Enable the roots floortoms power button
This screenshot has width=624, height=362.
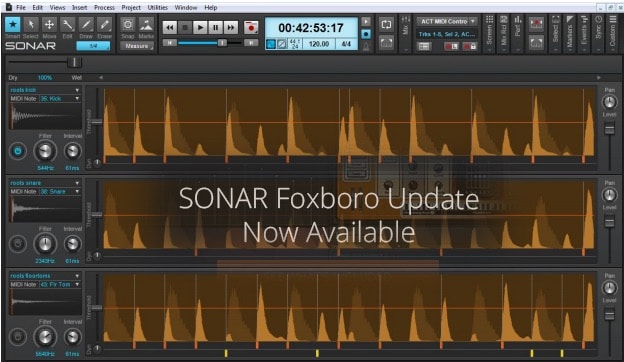point(18,337)
